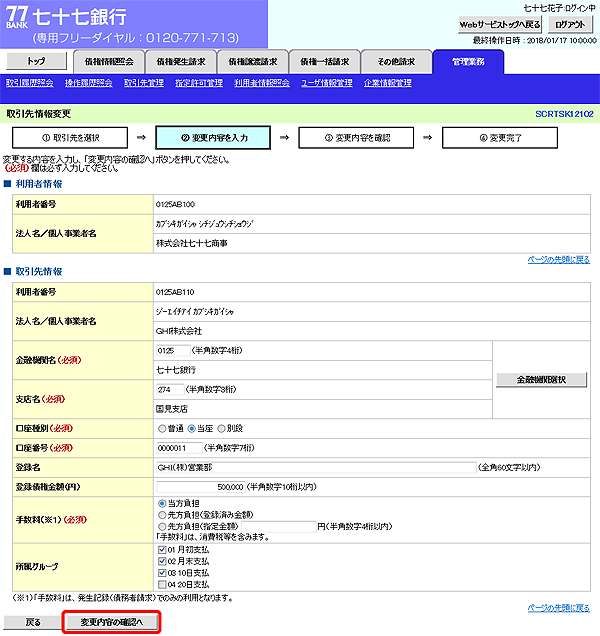Click the 77 BANK logo
This screenshot has height=636, width=600.
click(17, 17)
